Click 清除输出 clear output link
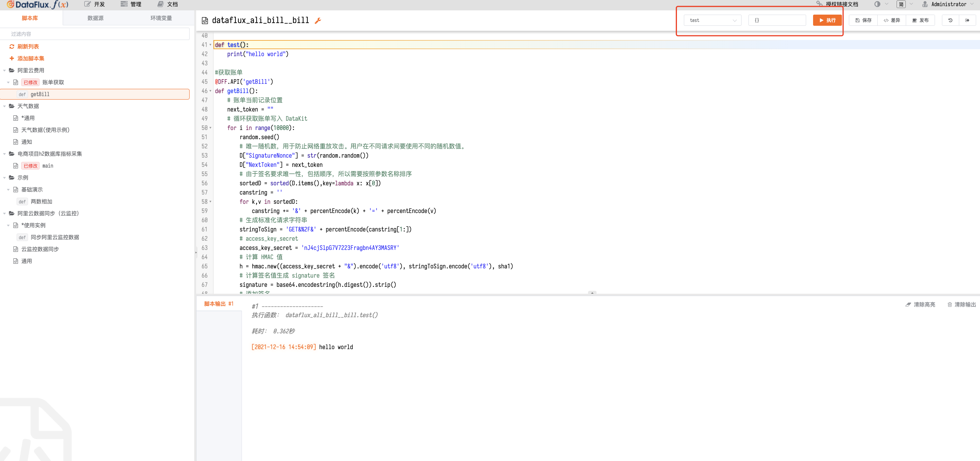 [x=962, y=305]
